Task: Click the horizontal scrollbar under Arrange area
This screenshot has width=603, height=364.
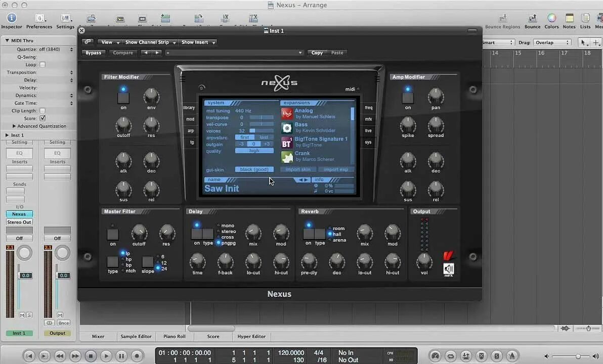Action: (211, 328)
